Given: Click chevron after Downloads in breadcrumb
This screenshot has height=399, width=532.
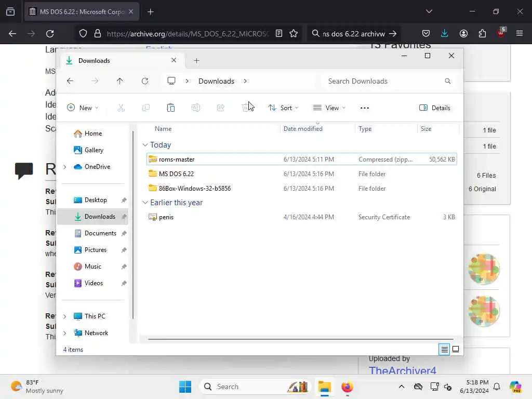Looking at the screenshot, I should pos(245,81).
